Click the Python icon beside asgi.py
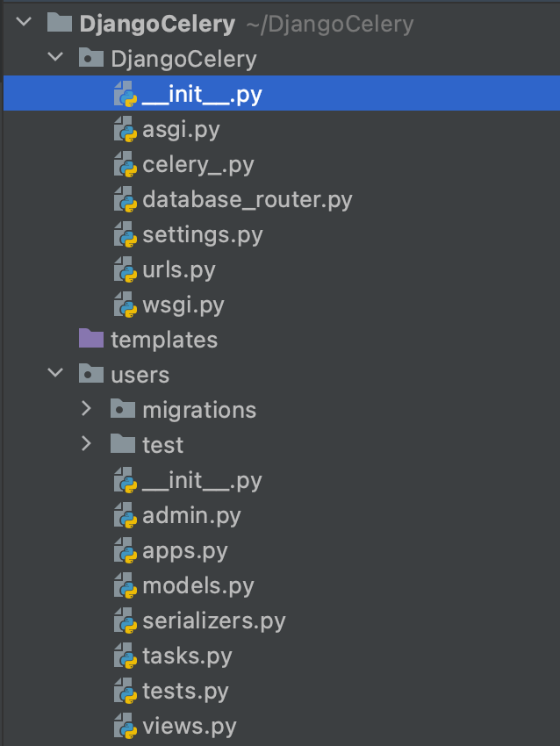 tap(126, 130)
